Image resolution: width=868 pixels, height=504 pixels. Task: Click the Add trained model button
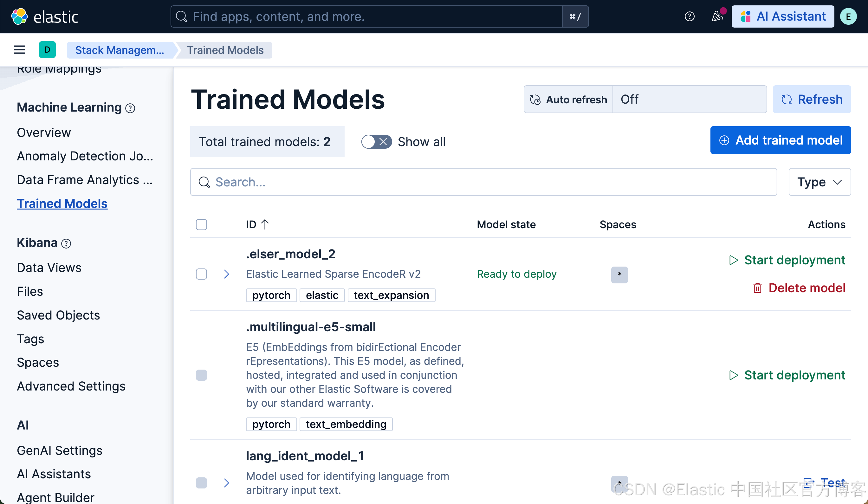[x=780, y=140]
